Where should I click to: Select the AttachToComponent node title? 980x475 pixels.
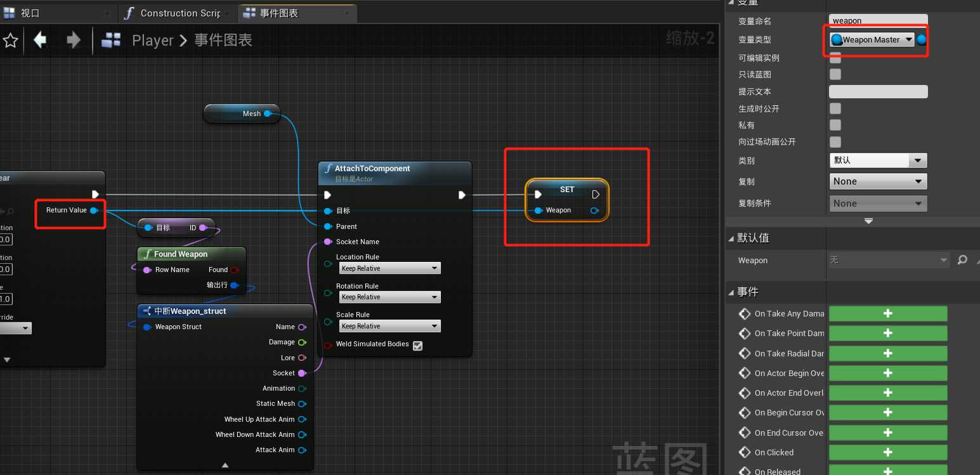(372, 168)
